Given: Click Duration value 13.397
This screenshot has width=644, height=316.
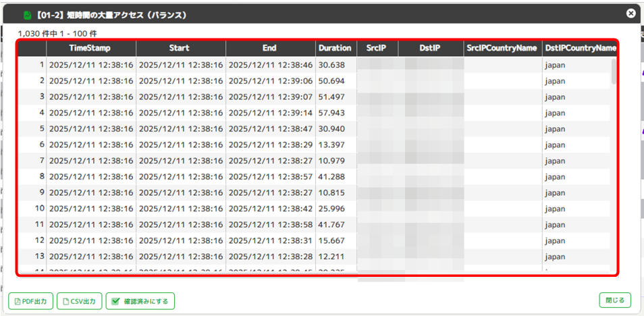Looking at the screenshot, I should tap(331, 144).
